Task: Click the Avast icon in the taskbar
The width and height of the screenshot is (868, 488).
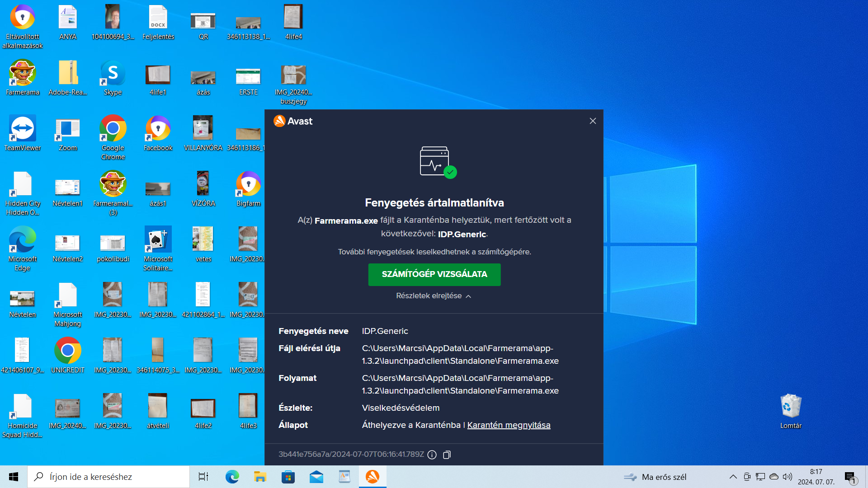Action: (x=373, y=477)
